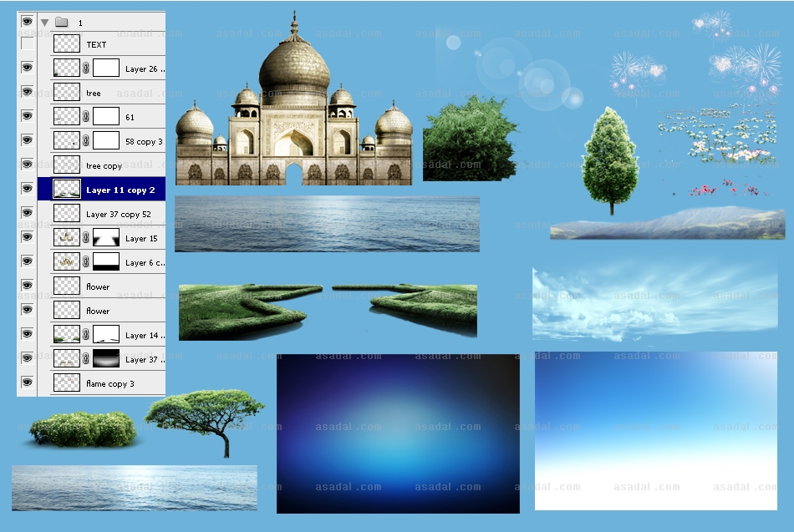Click the chain icon on Layer 14
Image resolution: width=794 pixels, height=532 pixels.
[x=85, y=335]
